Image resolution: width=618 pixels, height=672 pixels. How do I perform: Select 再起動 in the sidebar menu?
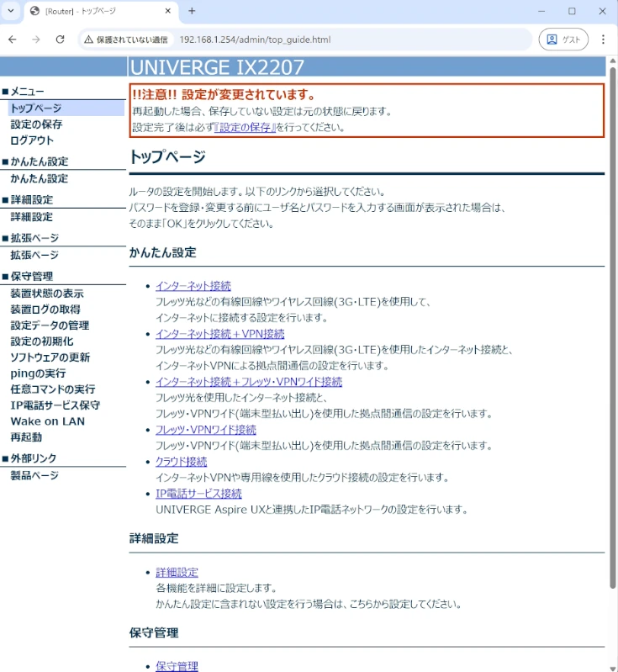26,437
